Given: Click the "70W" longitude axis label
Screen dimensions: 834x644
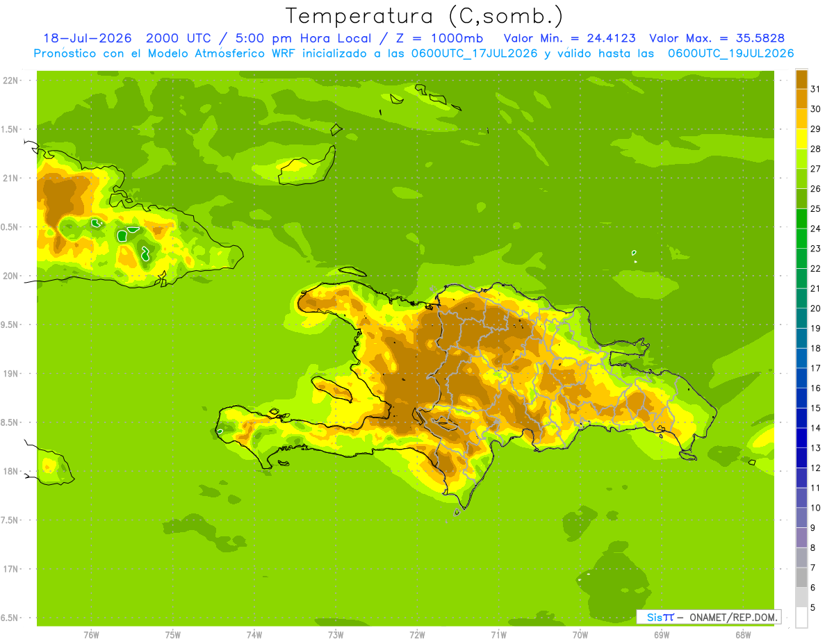Looking at the screenshot, I should click(x=580, y=636).
